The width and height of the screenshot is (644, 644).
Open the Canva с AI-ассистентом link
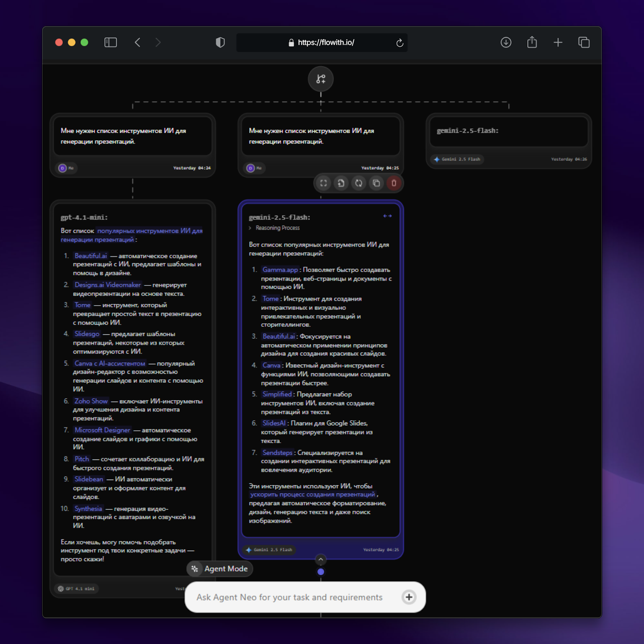coord(110,363)
